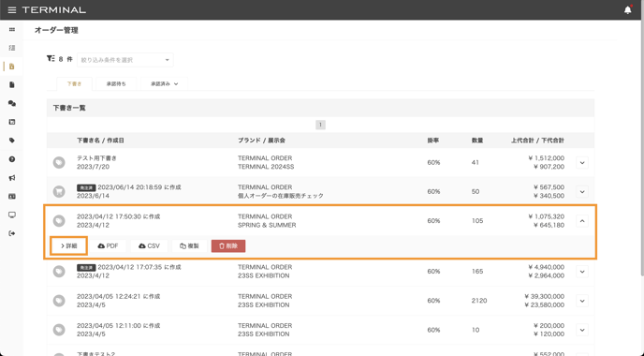Image resolution: width=644 pixels, height=356 pixels.
Task: Click page number 1 in pagination
Action: [x=320, y=125]
